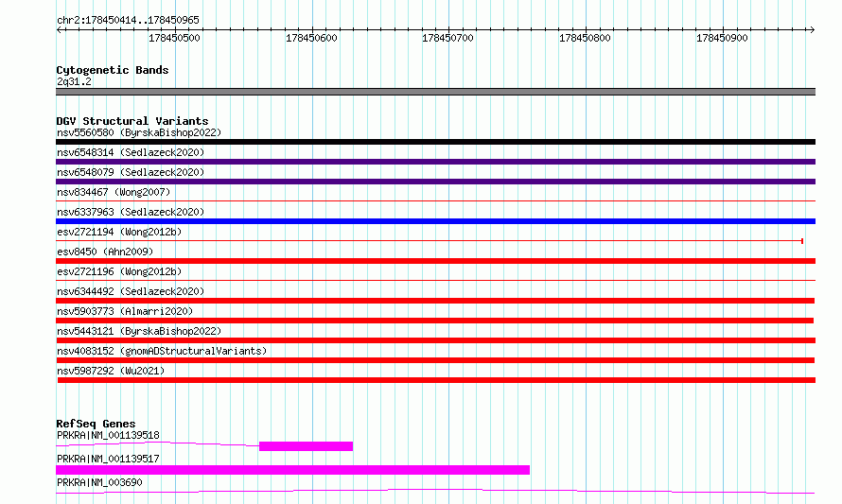
Task: Open the RefSeq Genes track title
Action: pos(96,424)
